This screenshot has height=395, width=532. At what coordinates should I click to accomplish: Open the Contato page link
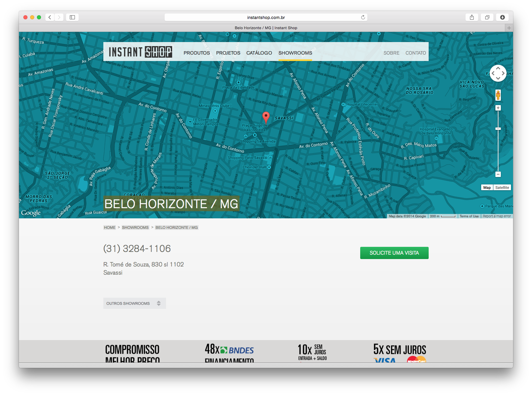416,53
